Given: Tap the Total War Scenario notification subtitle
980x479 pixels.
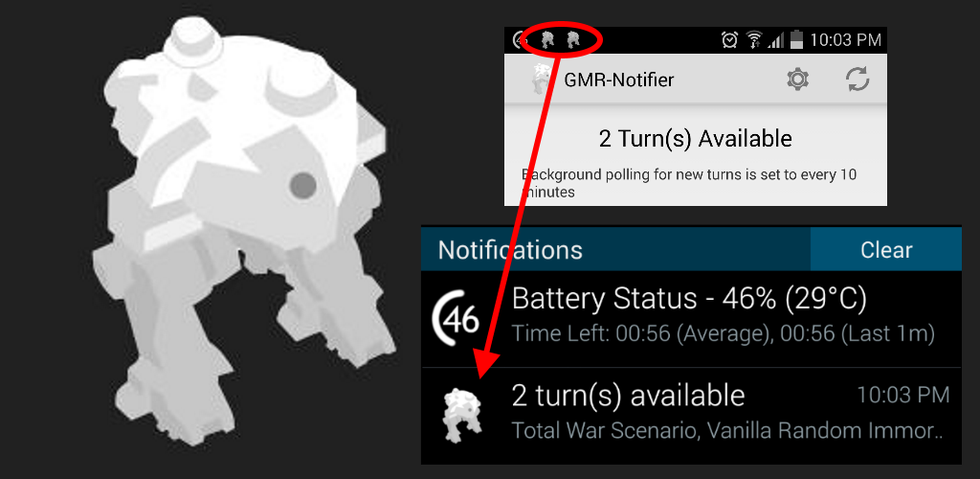Looking at the screenshot, I should click(727, 430).
